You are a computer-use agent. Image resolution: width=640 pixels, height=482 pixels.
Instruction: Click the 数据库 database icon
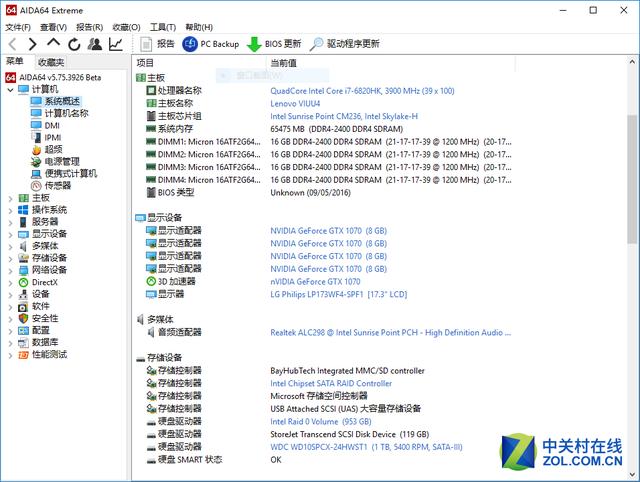coord(23,343)
